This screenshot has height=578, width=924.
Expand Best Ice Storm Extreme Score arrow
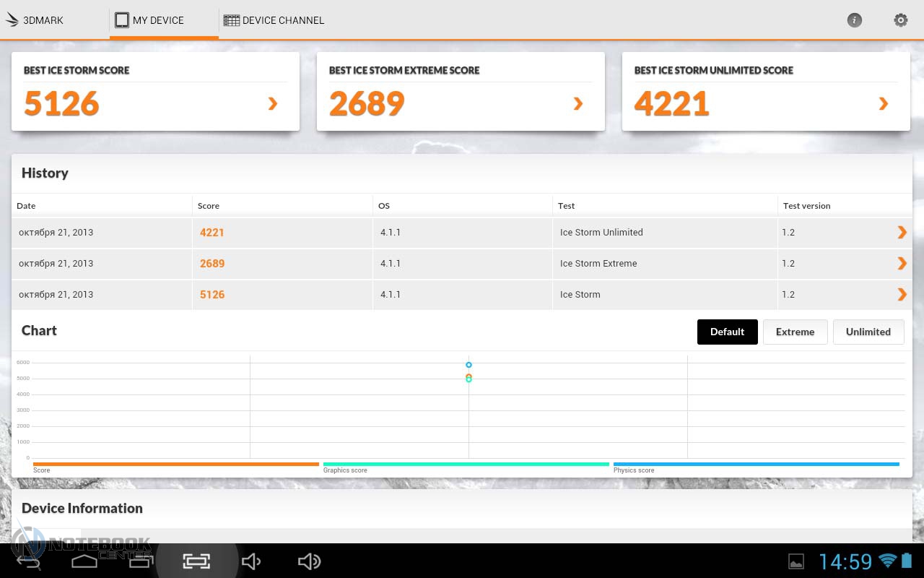[x=578, y=104]
